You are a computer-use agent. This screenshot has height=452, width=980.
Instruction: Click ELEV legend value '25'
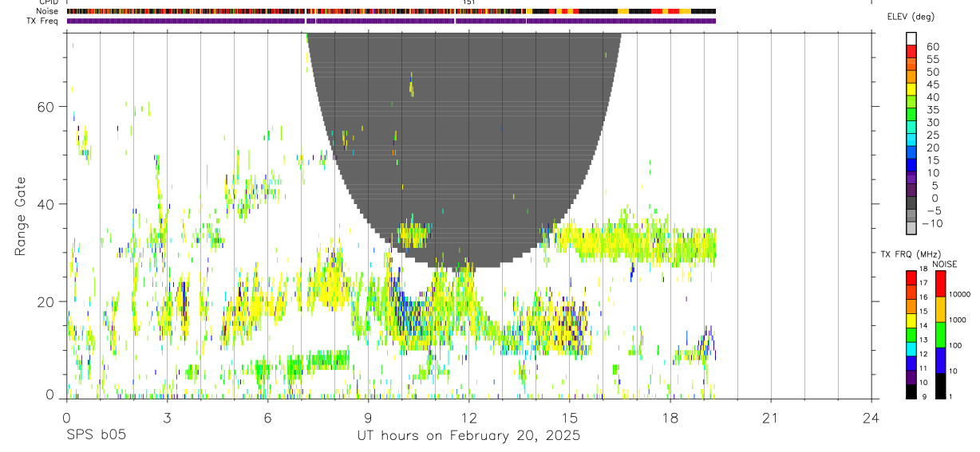(932, 136)
